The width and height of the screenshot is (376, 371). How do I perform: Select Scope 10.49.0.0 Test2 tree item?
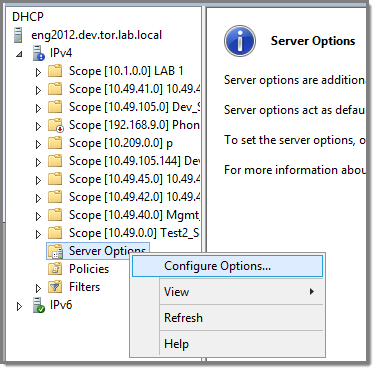pyautogui.click(x=134, y=233)
